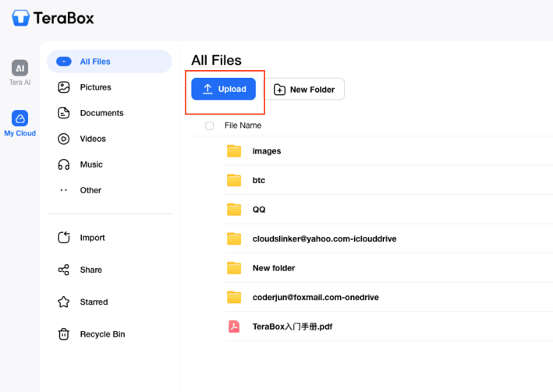Open cloudslinker@yahoo.com-iclouddrive folder name
The height and width of the screenshot is (392, 553).
(324, 238)
